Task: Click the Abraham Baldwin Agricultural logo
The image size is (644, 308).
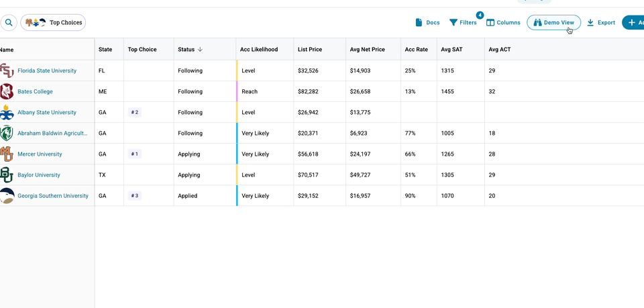Action: tap(7, 133)
